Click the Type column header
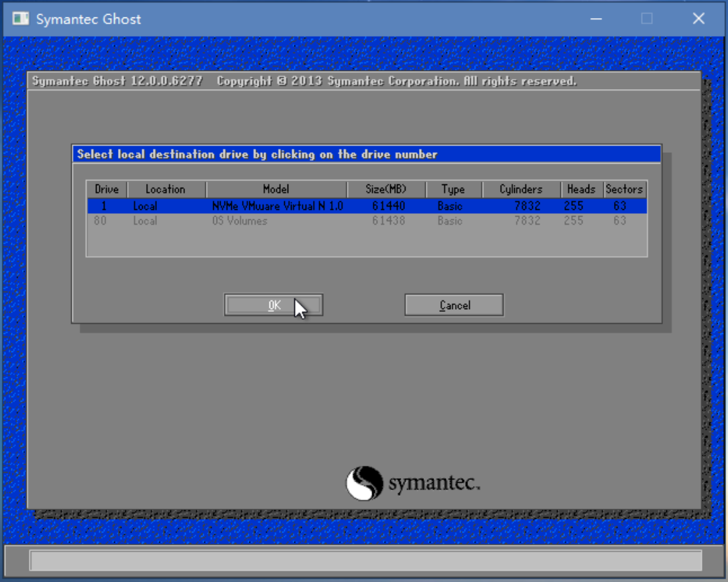The image size is (728, 582). 453,189
